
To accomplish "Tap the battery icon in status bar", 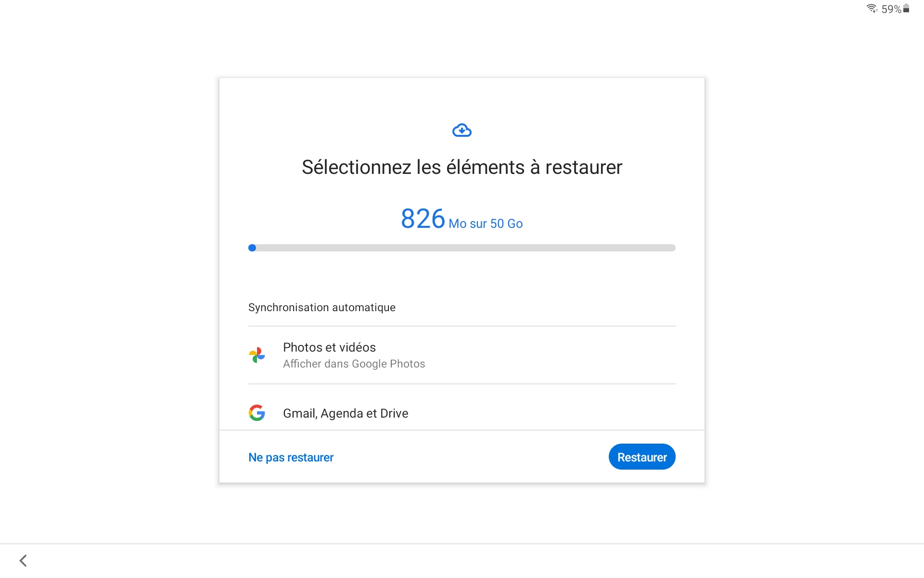I will pyautogui.click(x=906, y=8).
